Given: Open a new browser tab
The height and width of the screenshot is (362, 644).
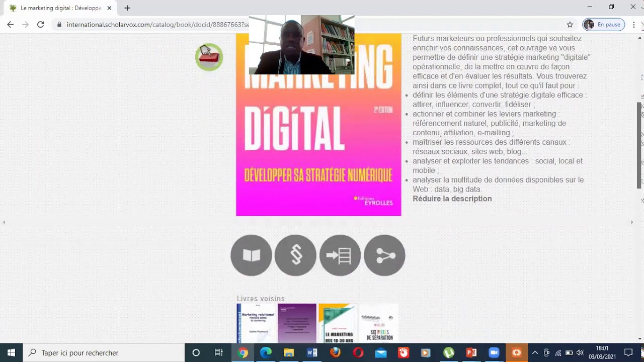Looking at the screenshot, I should coord(127,8).
